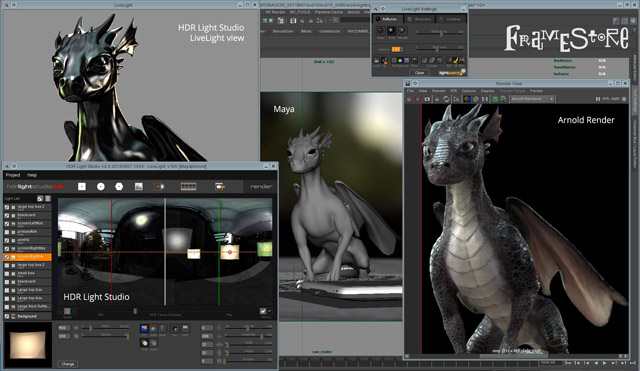Viewport: 640px width, 371px height.
Task: Click the delete light icon above the light list
Action: 48,199
